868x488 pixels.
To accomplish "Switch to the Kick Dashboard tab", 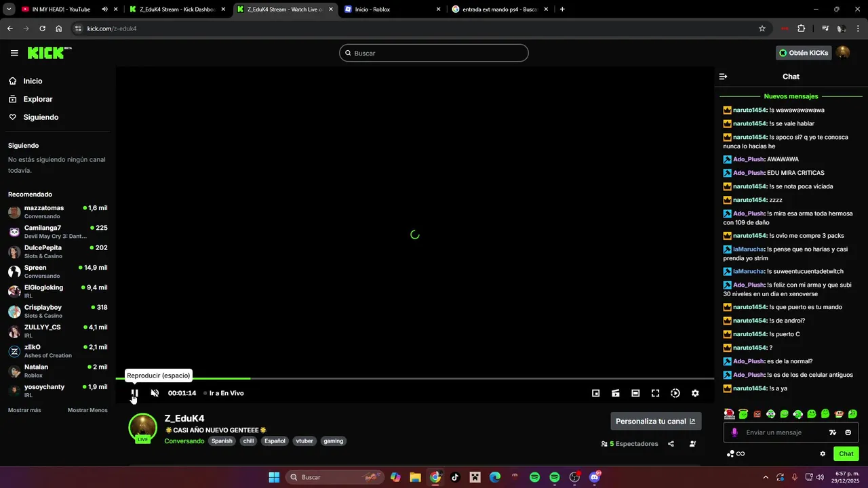I will pyautogui.click(x=178, y=9).
